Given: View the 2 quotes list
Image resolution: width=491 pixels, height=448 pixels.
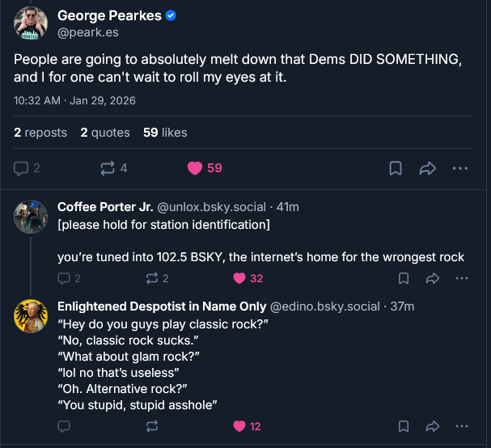Looking at the screenshot, I should [x=104, y=133].
